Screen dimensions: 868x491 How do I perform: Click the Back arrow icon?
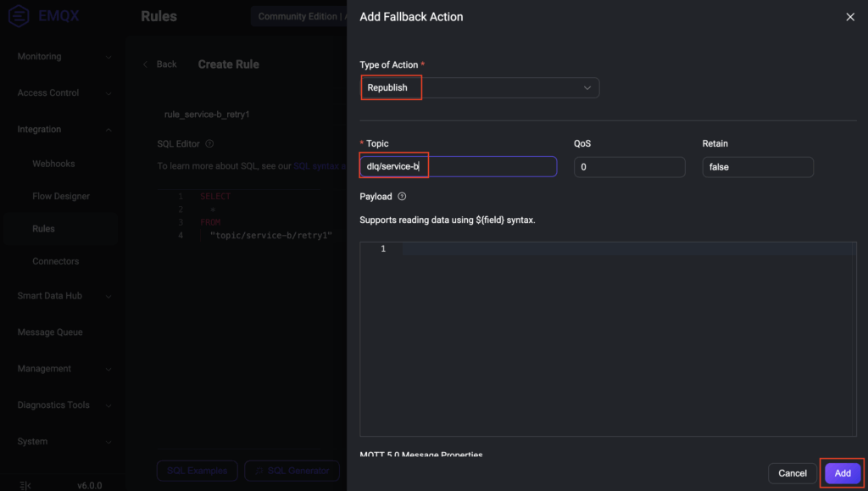pyautogui.click(x=146, y=64)
